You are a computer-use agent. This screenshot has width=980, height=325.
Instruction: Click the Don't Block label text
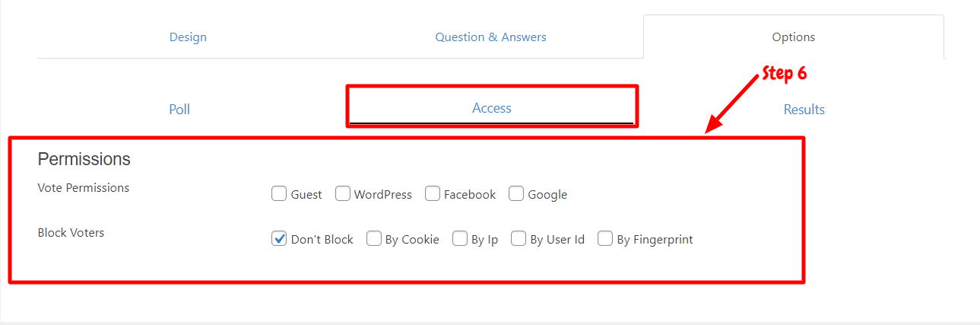pyautogui.click(x=322, y=239)
